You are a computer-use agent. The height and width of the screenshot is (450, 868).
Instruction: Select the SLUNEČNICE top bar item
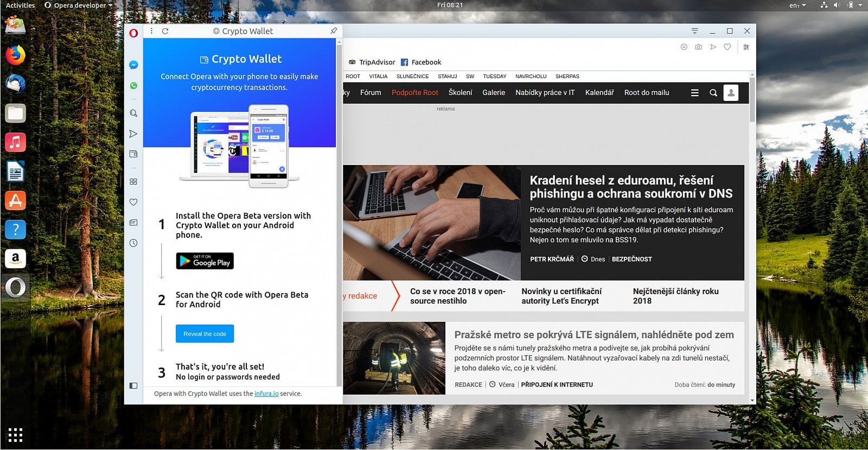tap(412, 77)
